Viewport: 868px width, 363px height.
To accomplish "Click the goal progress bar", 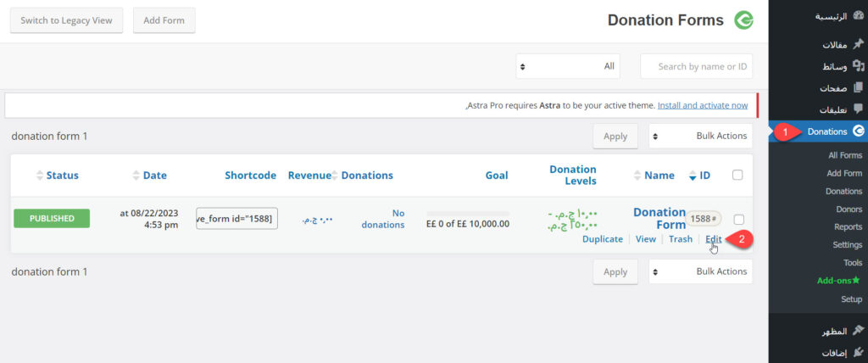I will click(467, 213).
